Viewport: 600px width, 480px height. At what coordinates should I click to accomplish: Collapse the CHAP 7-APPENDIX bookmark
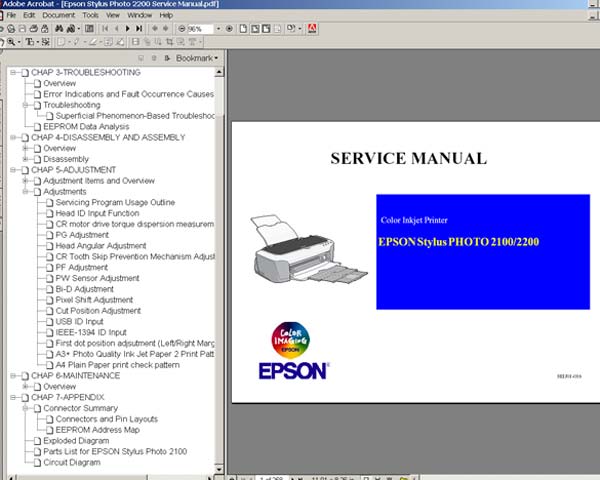click(13, 397)
